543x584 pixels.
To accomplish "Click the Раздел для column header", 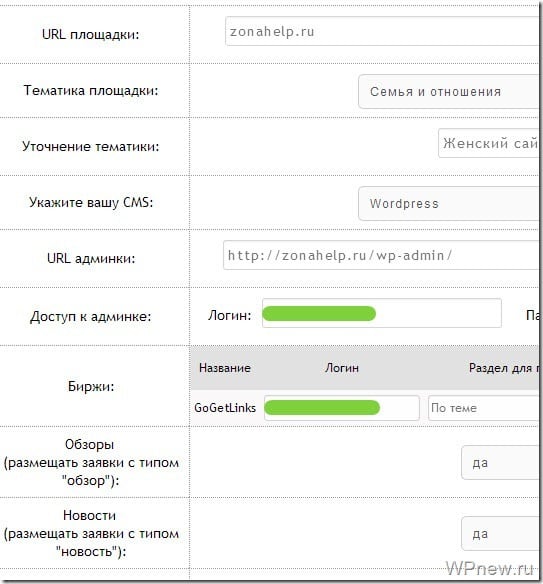I will (503, 368).
